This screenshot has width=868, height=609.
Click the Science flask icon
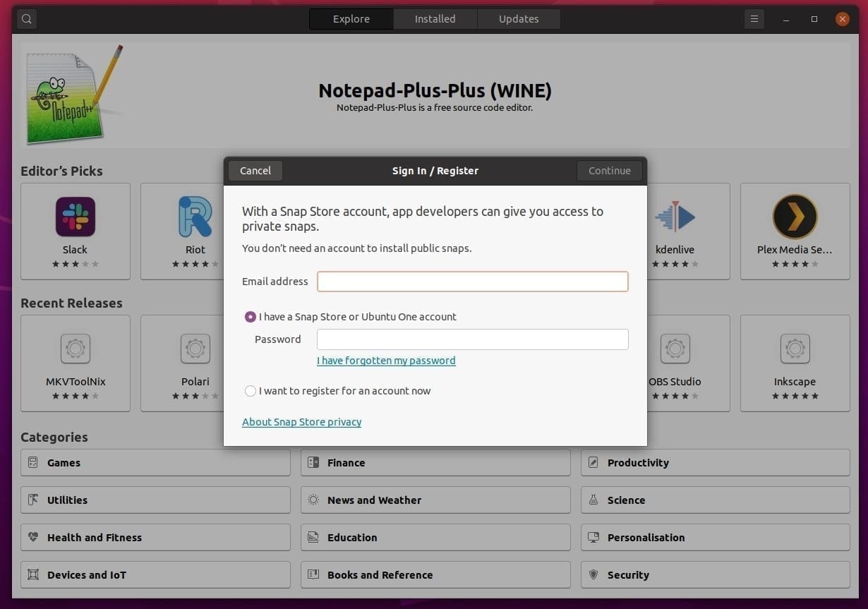click(x=593, y=500)
